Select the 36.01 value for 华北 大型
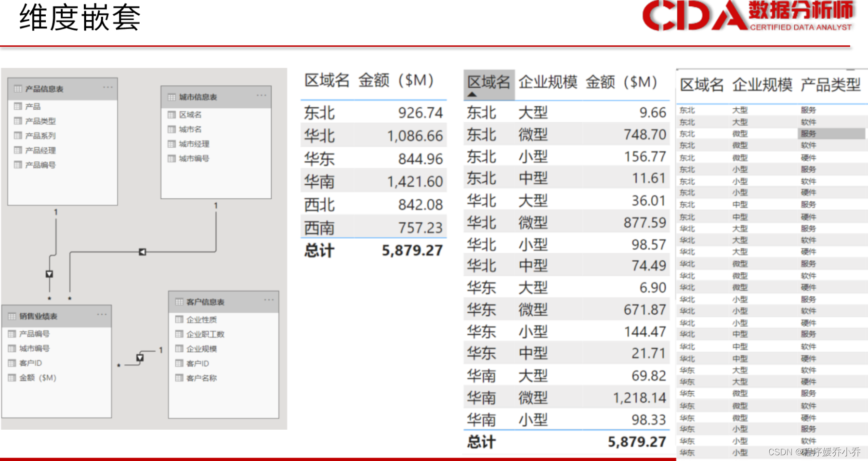 649,200
